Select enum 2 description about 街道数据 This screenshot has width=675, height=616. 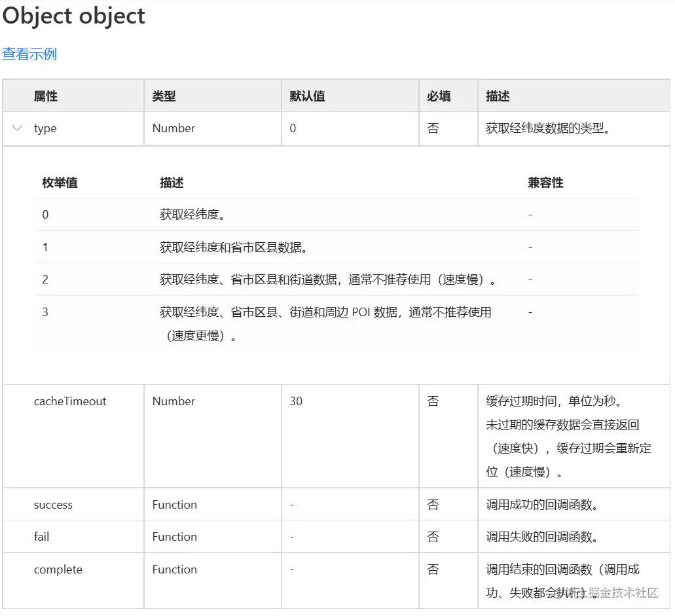pyautogui.click(x=327, y=280)
